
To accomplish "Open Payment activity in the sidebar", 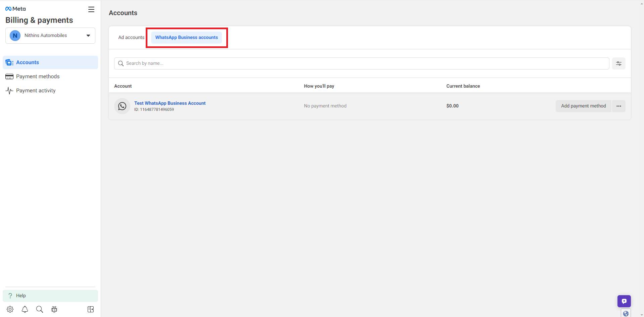I will (50, 91).
